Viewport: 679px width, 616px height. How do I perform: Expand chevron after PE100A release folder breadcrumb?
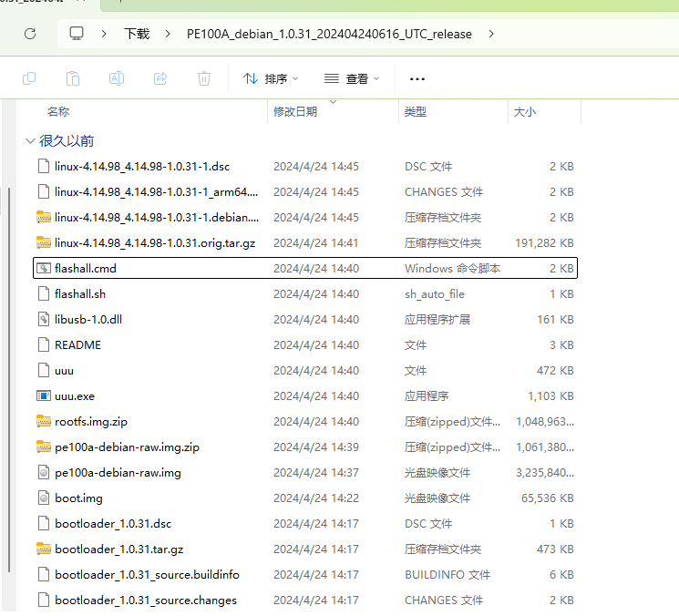tap(491, 34)
